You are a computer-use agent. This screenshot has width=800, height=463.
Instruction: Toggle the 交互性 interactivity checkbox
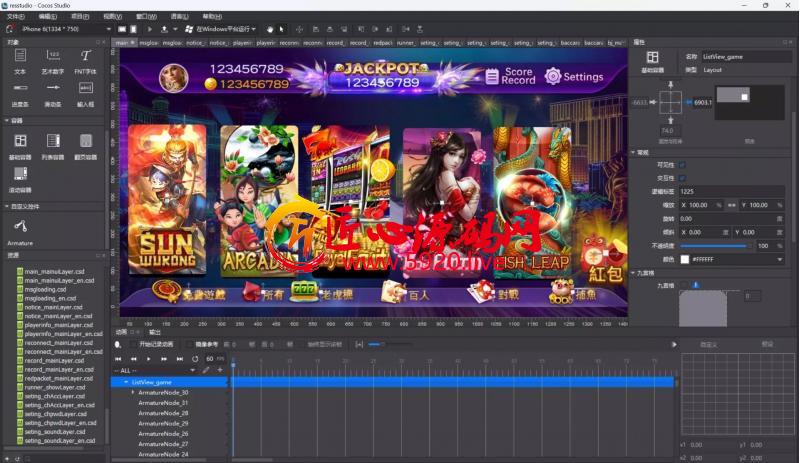pos(683,178)
